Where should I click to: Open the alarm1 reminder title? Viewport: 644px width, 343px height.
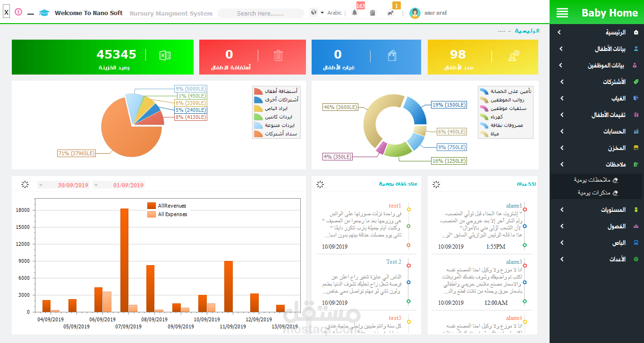[x=514, y=206]
